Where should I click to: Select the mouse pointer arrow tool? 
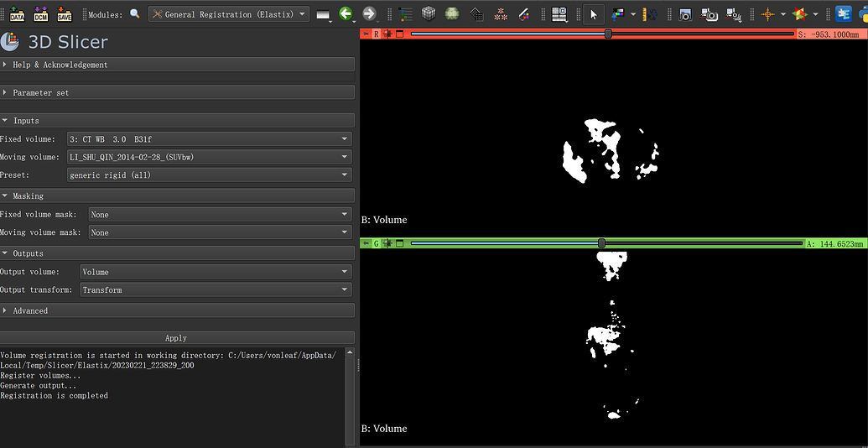pyautogui.click(x=593, y=14)
